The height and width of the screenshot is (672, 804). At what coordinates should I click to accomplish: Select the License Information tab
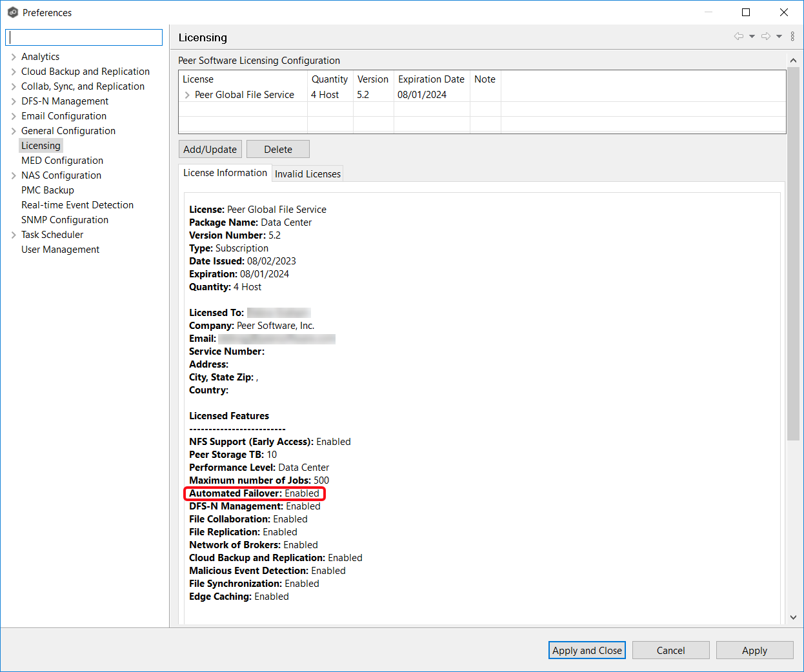click(x=225, y=173)
